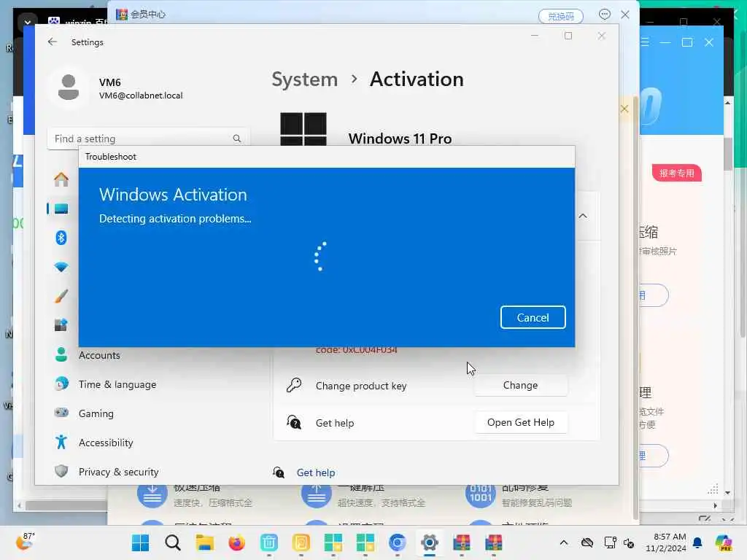
Task: Click the VM6@collabnet.local account email
Action: pyautogui.click(x=141, y=96)
